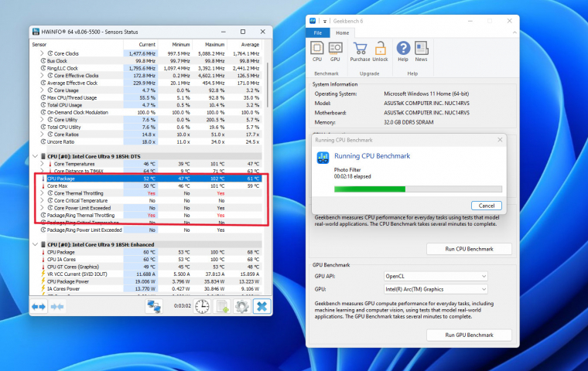This screenshot has width=588, height=371.
Task: Expand the Core Utility row
Action: pos(42,120)
